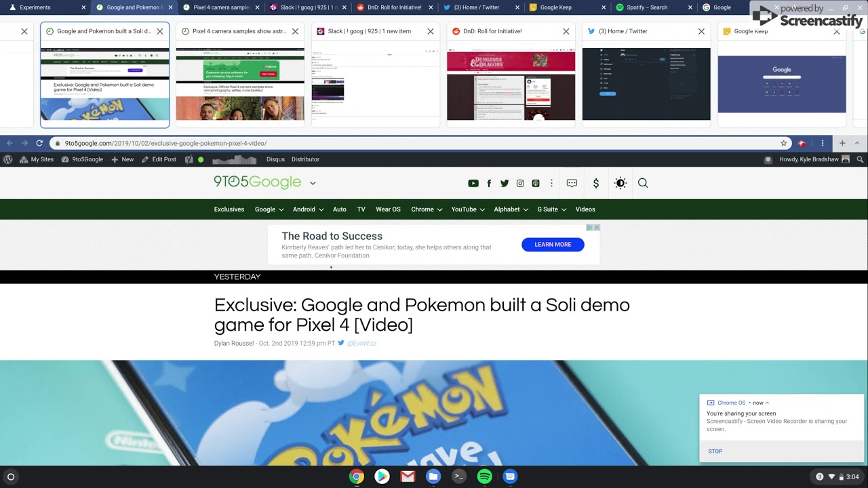868x488 pixels.
Task: Launch Play Store from the shelf
Action: 382,476
